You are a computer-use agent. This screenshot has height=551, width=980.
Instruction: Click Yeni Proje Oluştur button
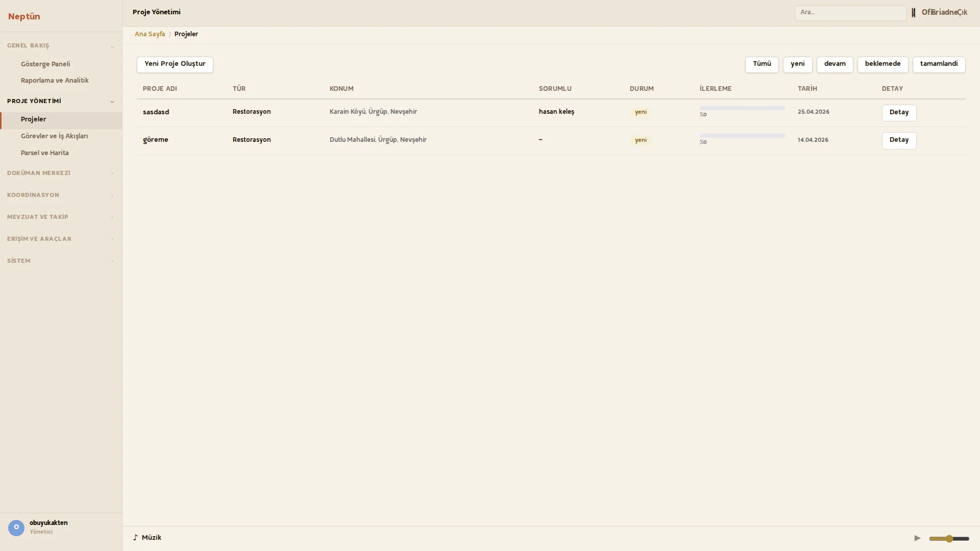pyautogui.click(x=175, y=64)
